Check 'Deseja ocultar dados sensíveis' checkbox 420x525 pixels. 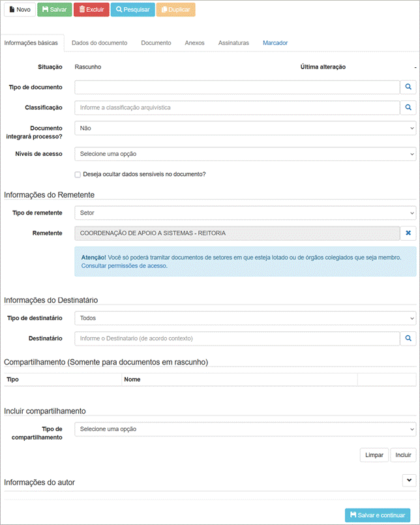pyautogui.click(x=78, y=174)
